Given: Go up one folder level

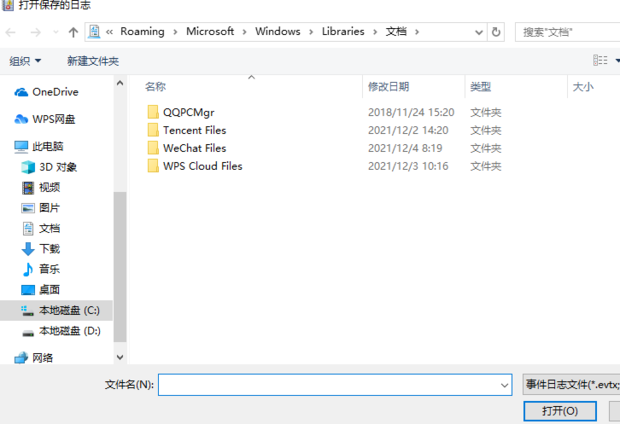Looking at the screenshot, I should [73, 32].
